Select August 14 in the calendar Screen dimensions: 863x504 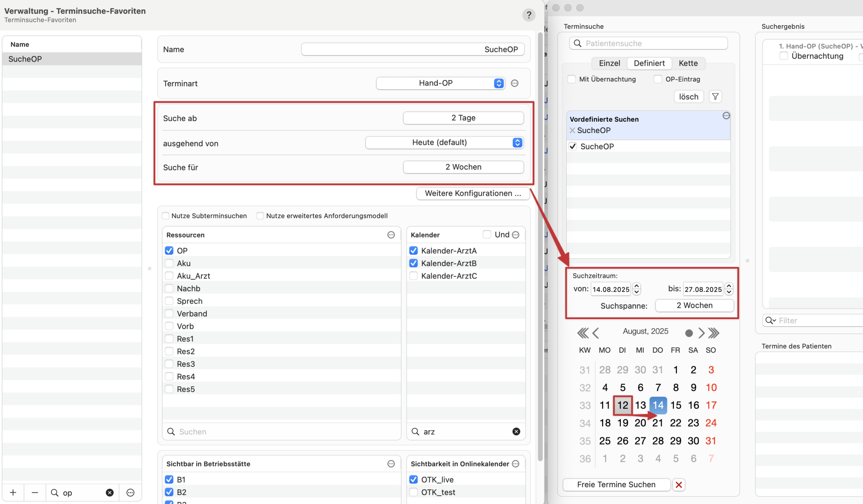pyautogui.click(x=658, y=405)
